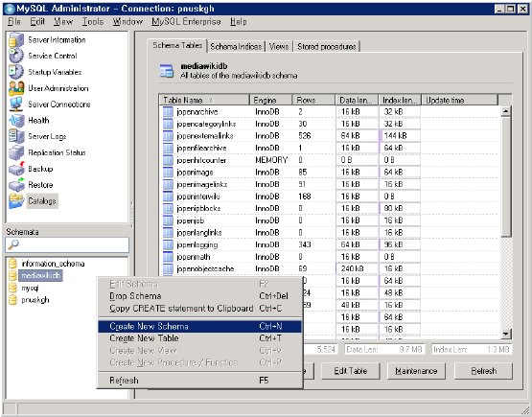Screen dimensions: 532x417
Task: Open the Catalogs folder icon
Action: (x=16, y=201)
